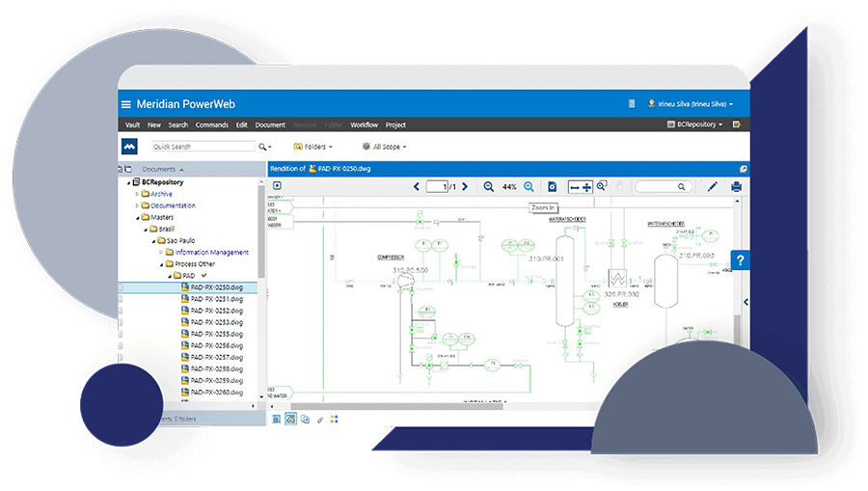Expand the Archive folder in tree
Screen dimensions: 868x491
137,194
